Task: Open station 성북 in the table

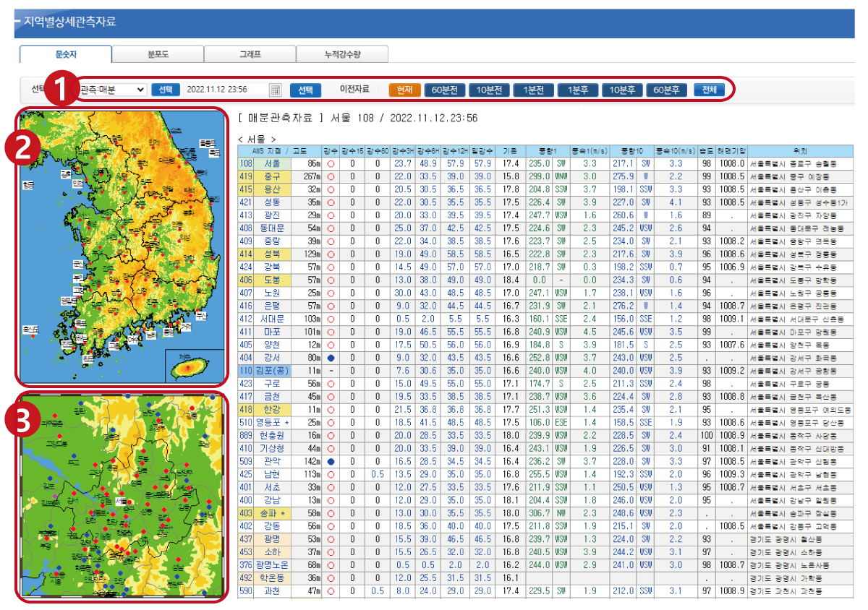Action: [x=272, y=254]
